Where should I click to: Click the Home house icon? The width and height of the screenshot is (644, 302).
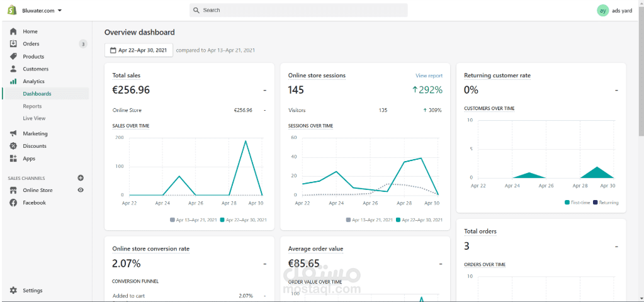[x=14, y=31]
